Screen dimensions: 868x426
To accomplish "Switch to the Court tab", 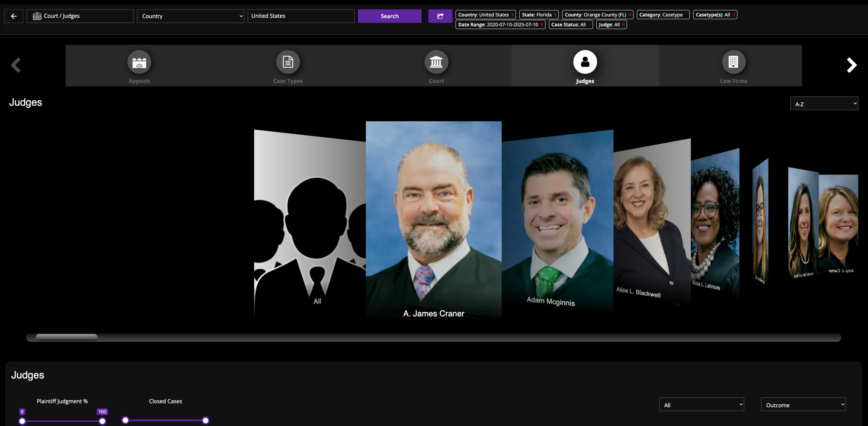I will (436, 65).
